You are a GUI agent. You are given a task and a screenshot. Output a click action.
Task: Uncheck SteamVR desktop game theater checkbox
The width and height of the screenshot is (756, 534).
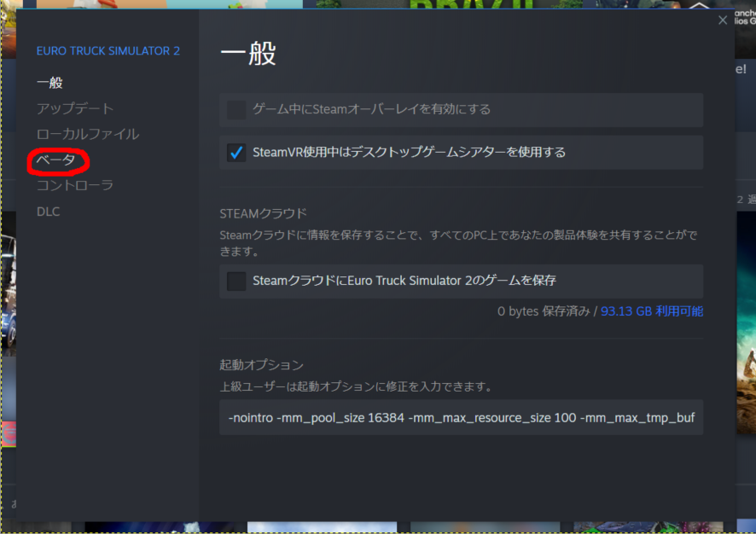236,153
